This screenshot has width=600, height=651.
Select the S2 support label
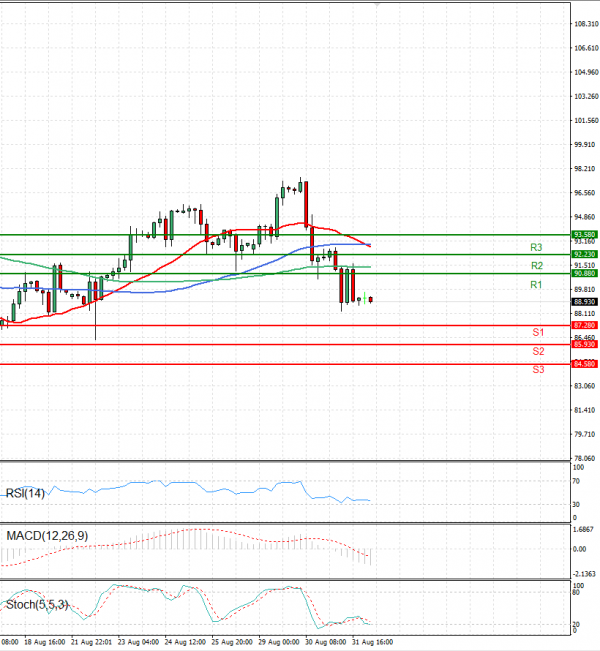pyautogui.click(x=538, y=351)
